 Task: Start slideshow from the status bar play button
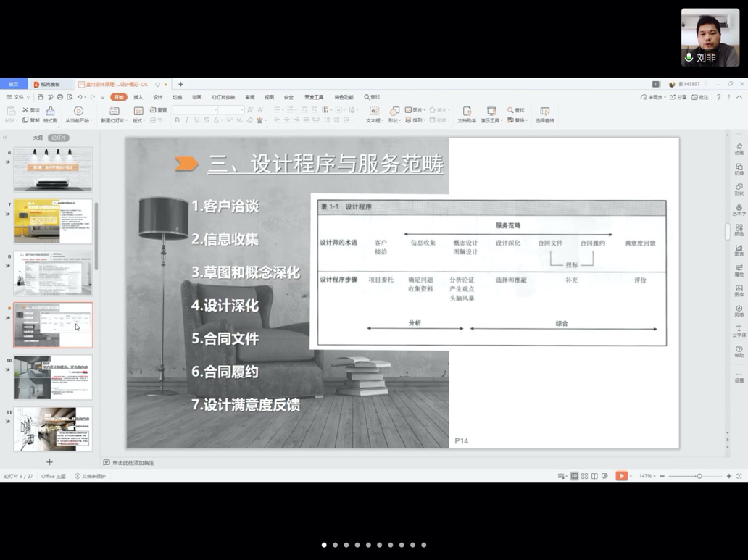click(621, 476)
